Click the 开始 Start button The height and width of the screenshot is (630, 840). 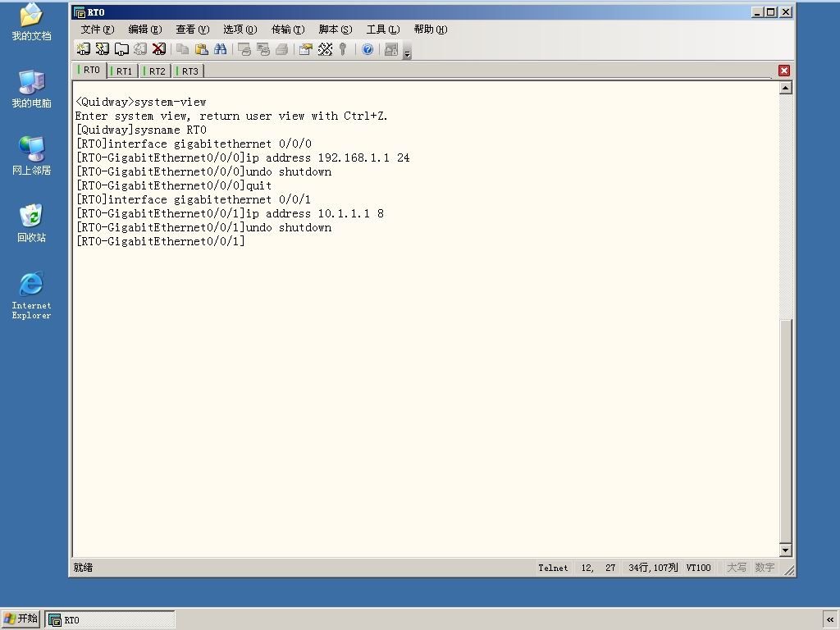21,619
